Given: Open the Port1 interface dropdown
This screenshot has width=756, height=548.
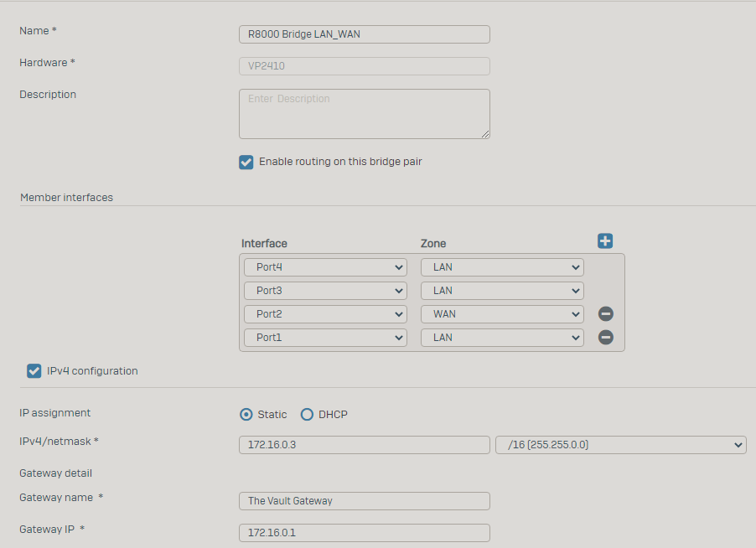Looking at the screenshot, I should point(325,338).
